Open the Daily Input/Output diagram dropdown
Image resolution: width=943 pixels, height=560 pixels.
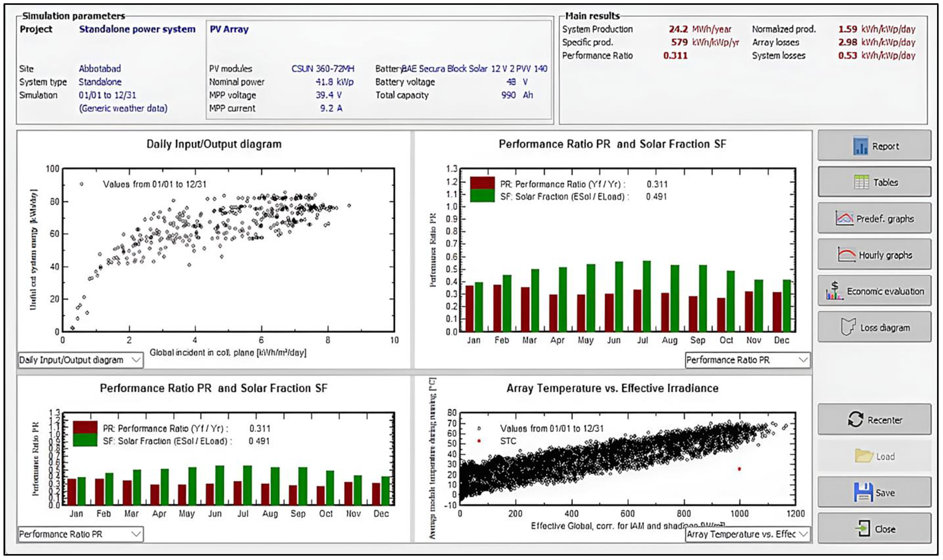80,360
